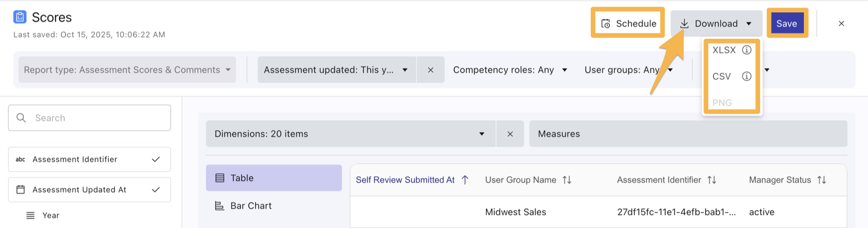Image resolution: width=868 pixels, height=228 pixels.
Task: Sort the Manager Status column
Action: 822,180
